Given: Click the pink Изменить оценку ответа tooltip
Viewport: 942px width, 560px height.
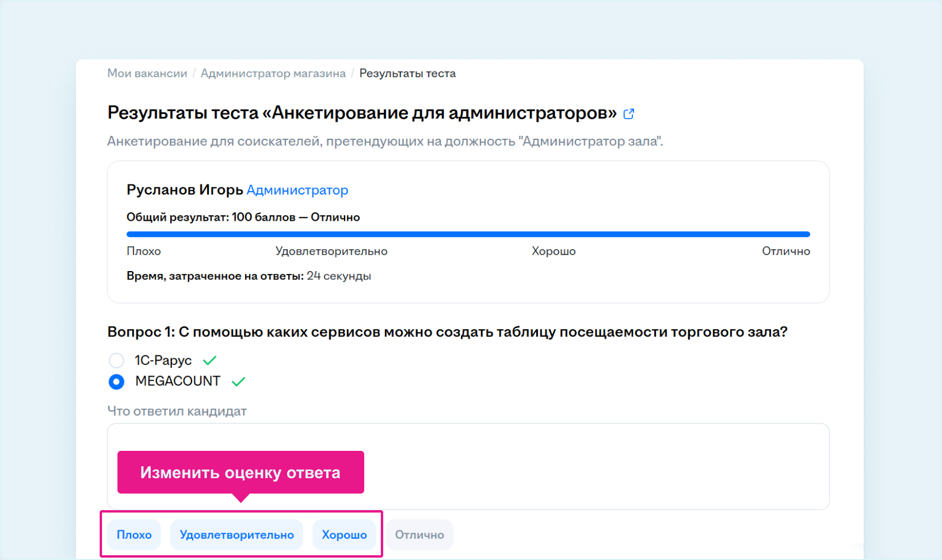Looking at the screenshot, I should 240,472.
